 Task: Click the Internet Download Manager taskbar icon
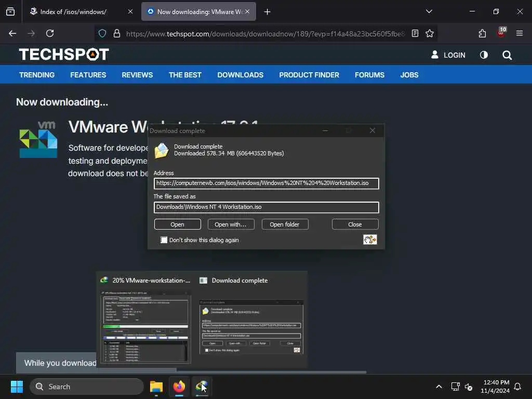tap(202, 387)
